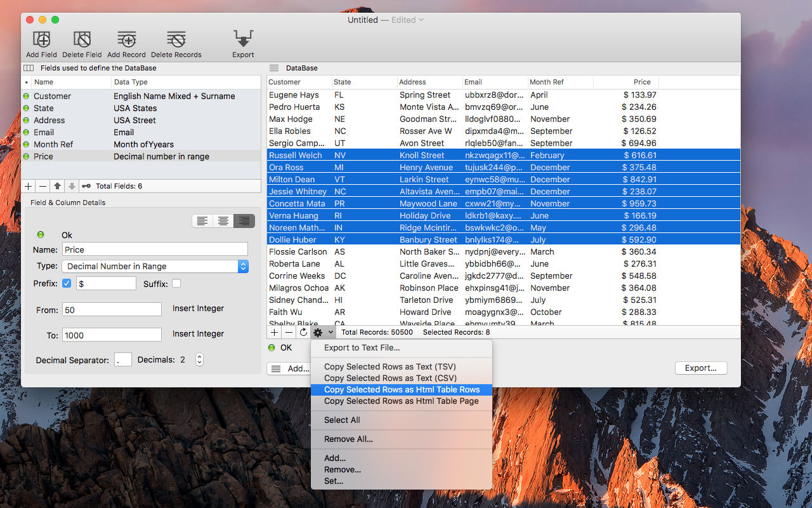Choose 'Remove...' in the popup menu
Image resolution: width=812 pixels, height=508 pixels.
(402, 470)
